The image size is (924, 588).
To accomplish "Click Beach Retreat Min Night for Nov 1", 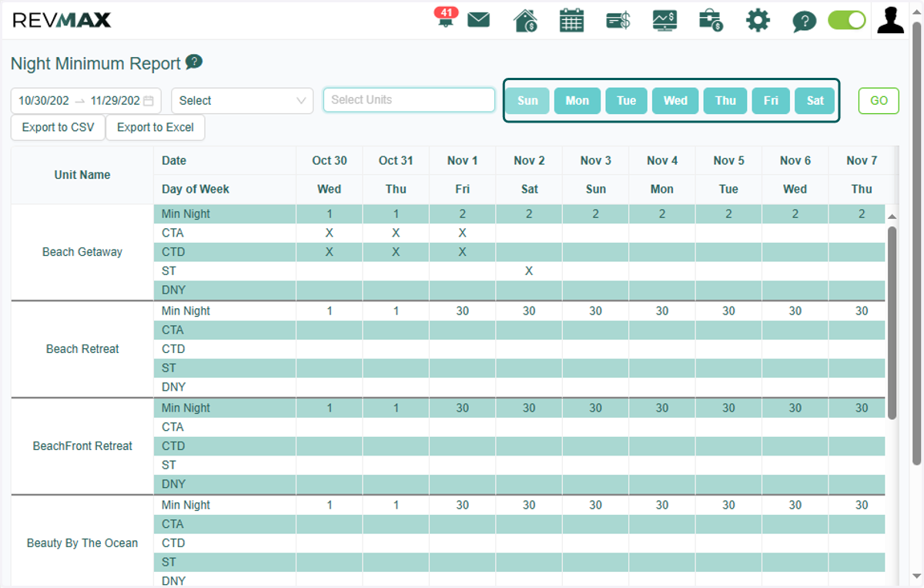I will [463, 311].
